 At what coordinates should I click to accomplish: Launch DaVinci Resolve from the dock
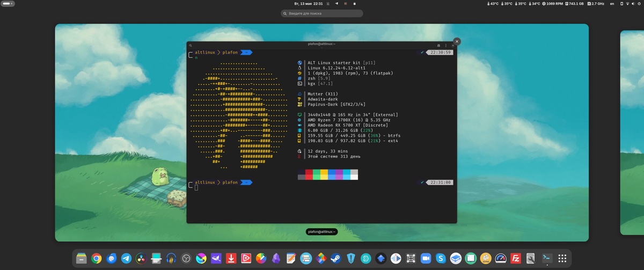(x=141, y=258)
